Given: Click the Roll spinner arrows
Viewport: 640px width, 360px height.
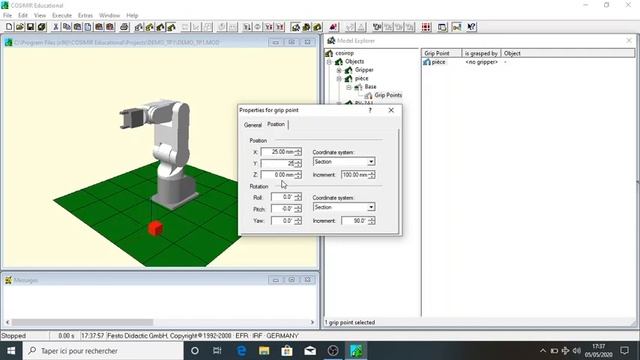Looking at the screenshot, I should (298, 197).
